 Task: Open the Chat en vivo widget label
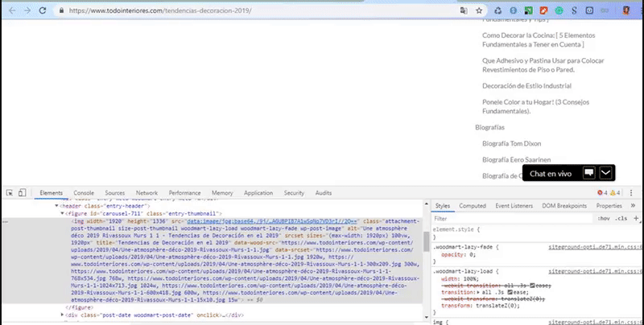551,174
